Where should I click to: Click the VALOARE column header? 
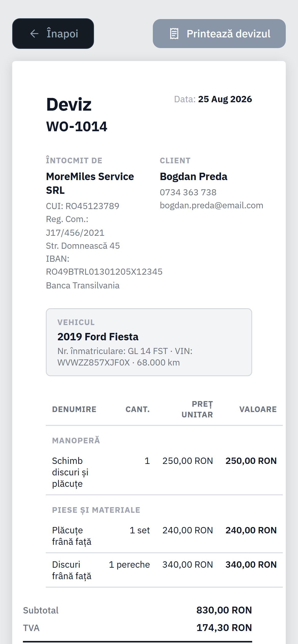(258, 409)
